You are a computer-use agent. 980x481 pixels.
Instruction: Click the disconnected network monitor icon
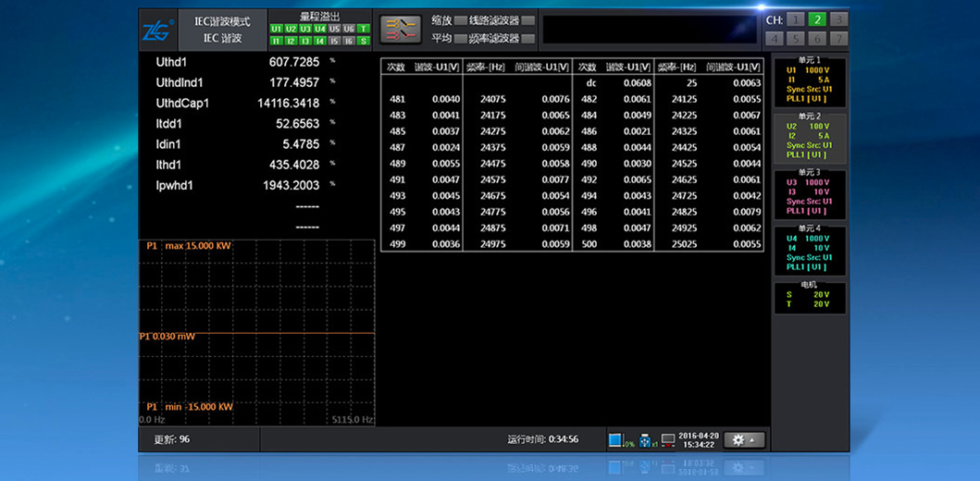668,439
